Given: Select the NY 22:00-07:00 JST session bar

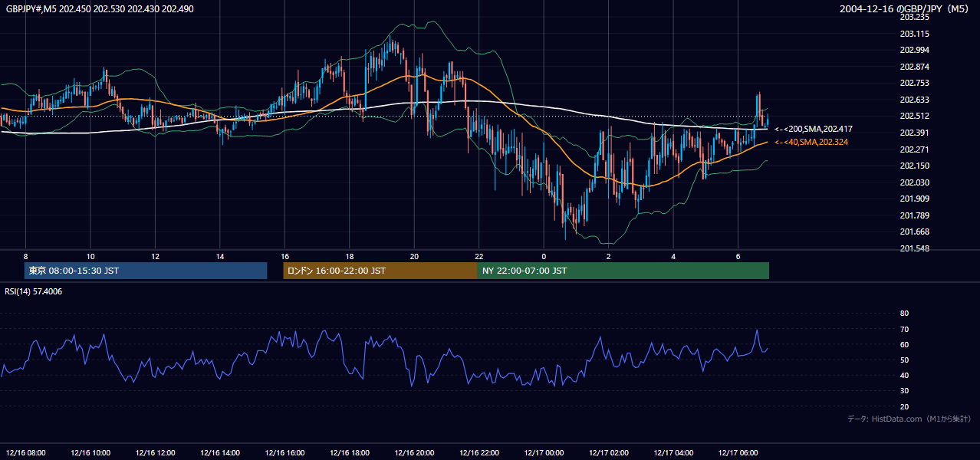Looking at the screenshot, I should pyautogui.click(x=623, y=271).
